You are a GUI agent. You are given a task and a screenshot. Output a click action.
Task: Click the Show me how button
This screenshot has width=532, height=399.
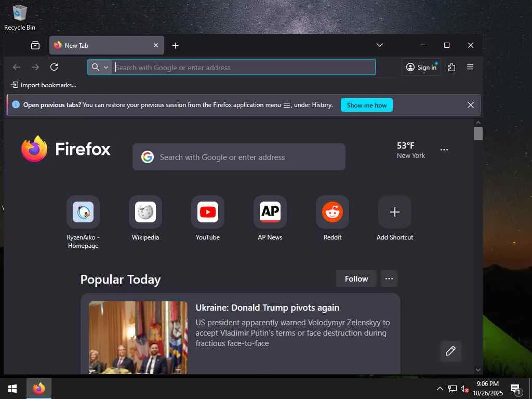pyautogui.click(x=366, y=105)
